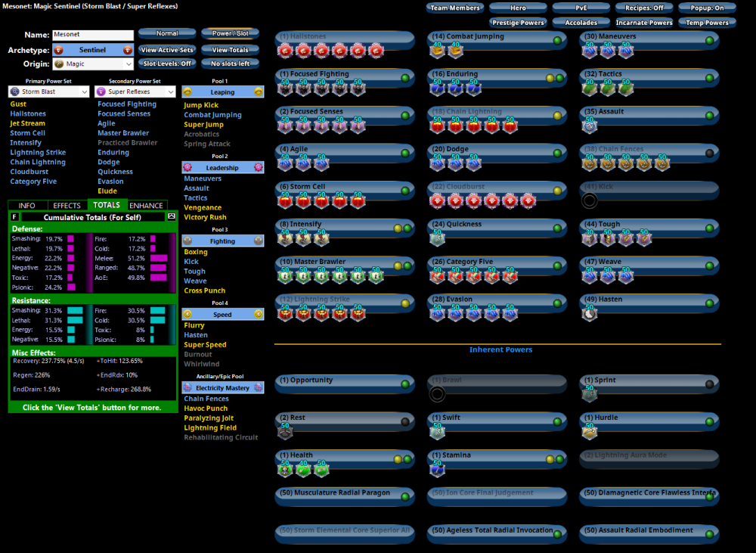
Task: Click the first enhancement slot under Tactics
Action: coord(590,89)
